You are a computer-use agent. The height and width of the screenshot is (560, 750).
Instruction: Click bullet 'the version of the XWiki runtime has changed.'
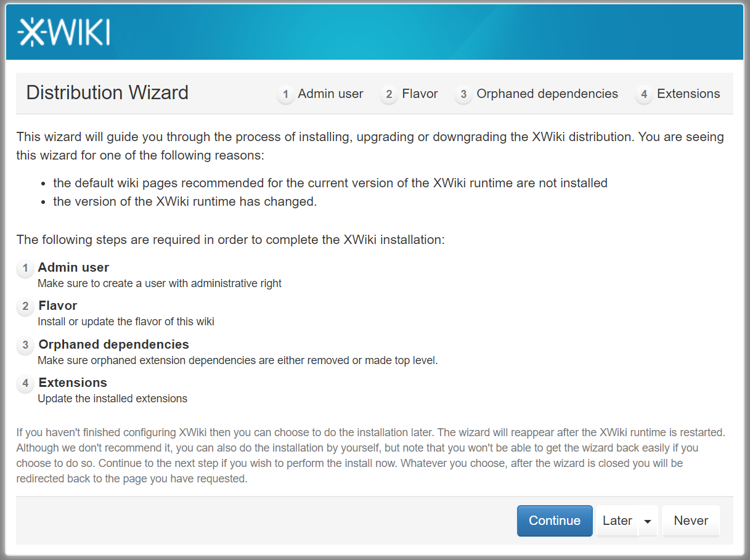click(x=185, y=201)
